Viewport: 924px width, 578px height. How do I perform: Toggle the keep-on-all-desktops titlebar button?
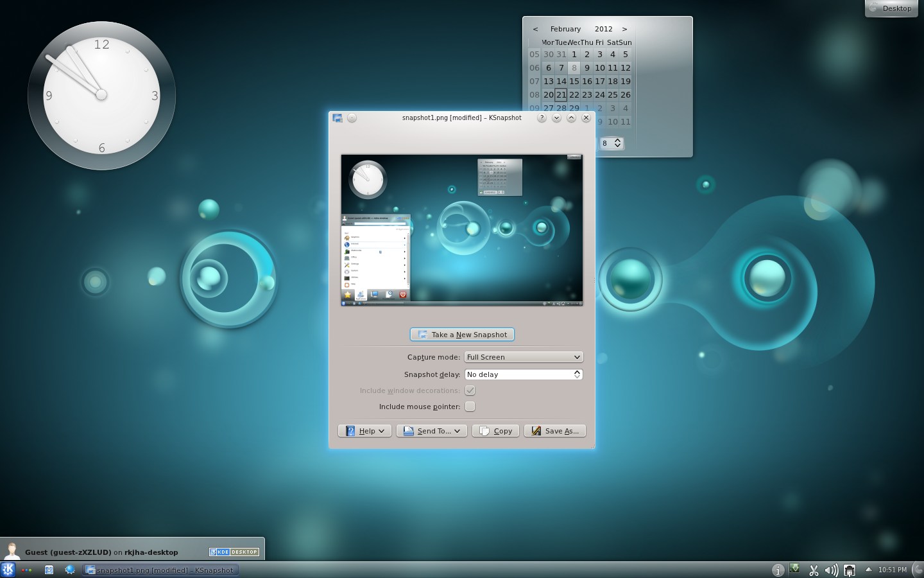pos(352,118)
